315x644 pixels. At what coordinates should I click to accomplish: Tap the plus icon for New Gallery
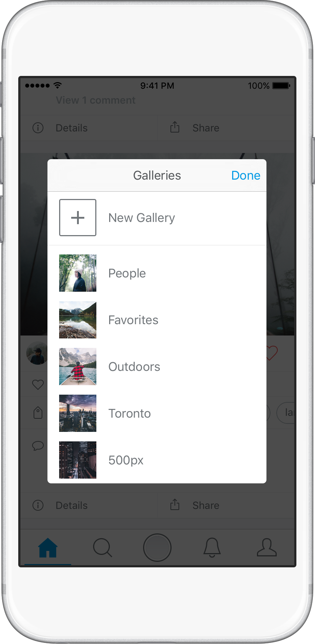[x=78, y=218]
